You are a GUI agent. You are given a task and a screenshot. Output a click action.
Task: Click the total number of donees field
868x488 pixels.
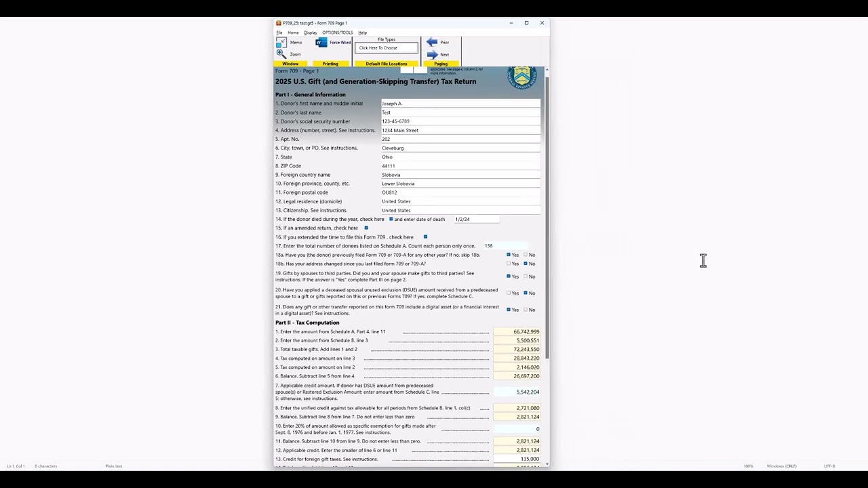(505, 246)
